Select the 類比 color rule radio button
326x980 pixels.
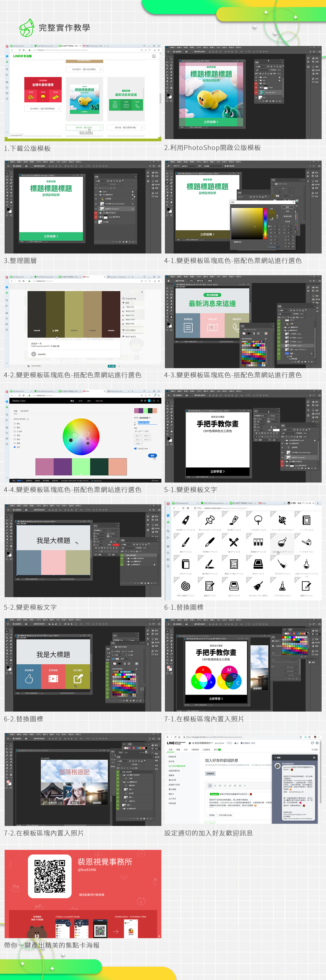pyautogui.click(x=15, y=423)
